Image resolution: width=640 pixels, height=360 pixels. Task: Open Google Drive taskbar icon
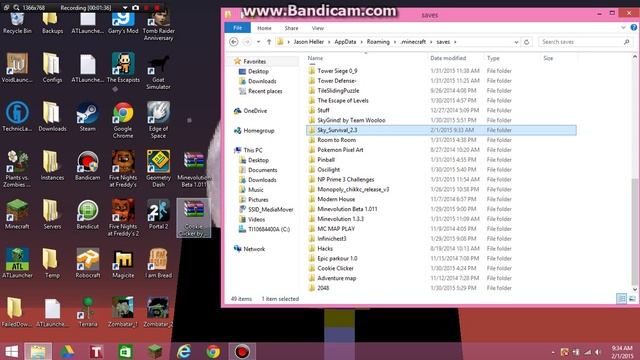(67, 351)
